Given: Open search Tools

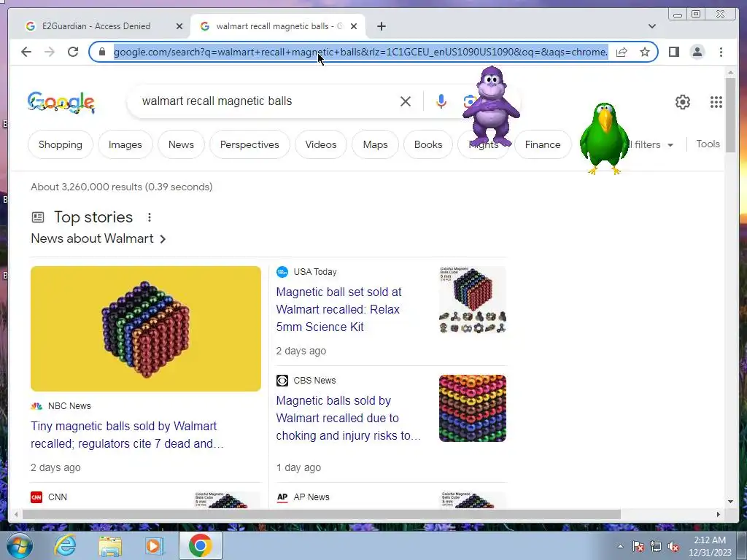Looking at the screenshot, I should click(708, 144).
